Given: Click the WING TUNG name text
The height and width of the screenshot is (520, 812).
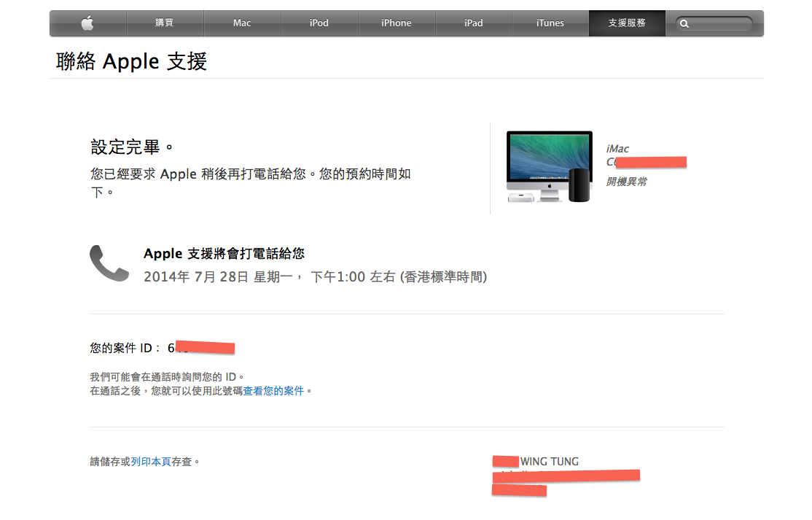Looking at the screenshot, I should tap(550, 462).
